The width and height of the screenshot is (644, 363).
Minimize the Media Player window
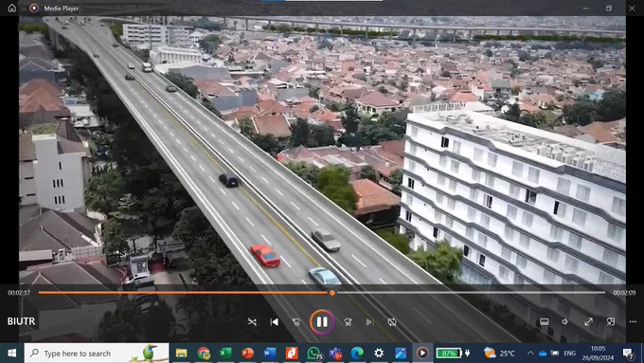586,8
